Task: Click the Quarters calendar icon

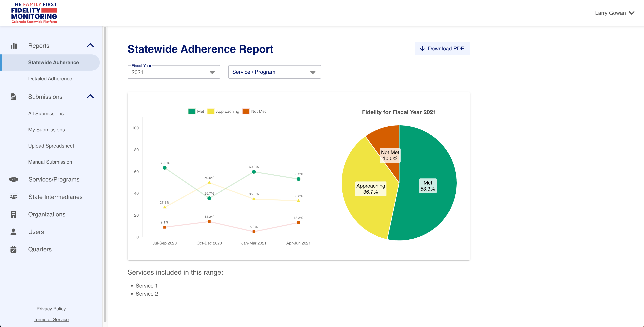Action: (13, 249)
